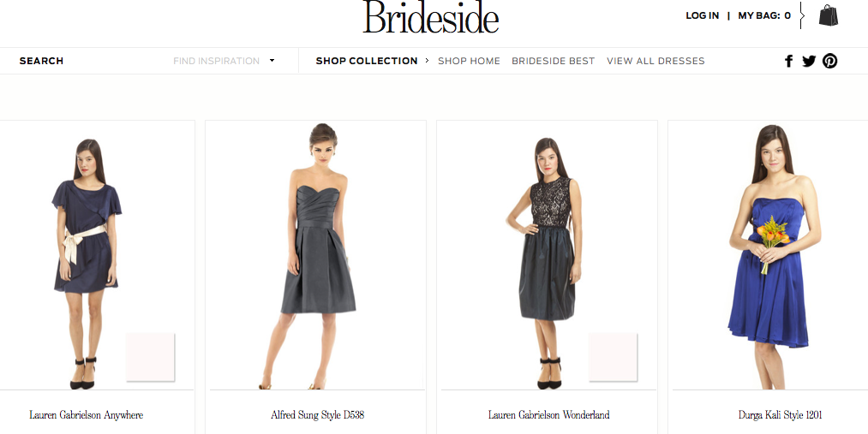Open My Bag link

764,15
